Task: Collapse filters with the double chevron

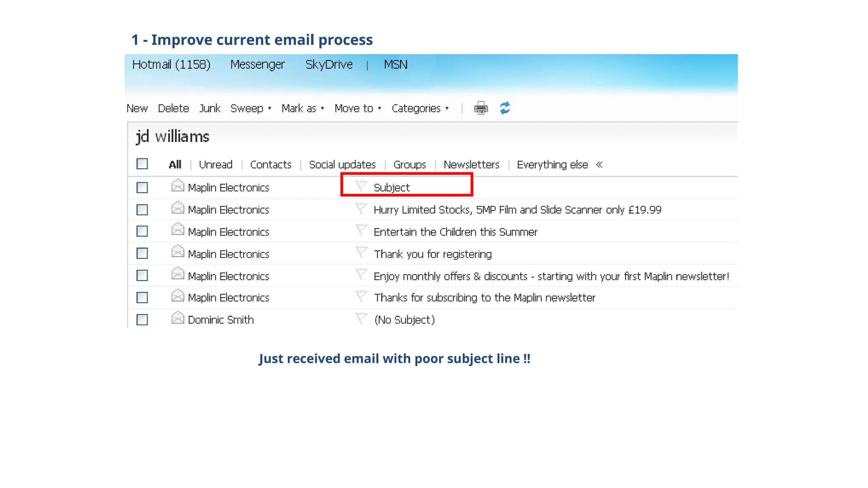Action: 599,164
